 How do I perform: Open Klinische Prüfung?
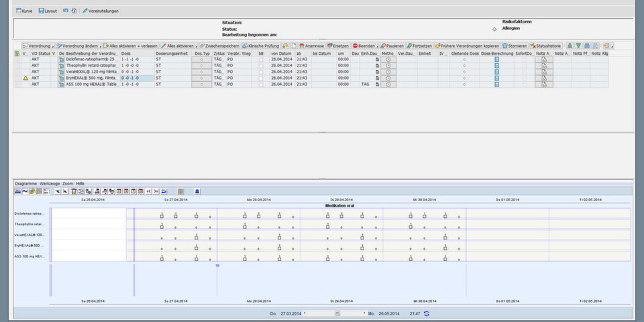pos(261,46)
